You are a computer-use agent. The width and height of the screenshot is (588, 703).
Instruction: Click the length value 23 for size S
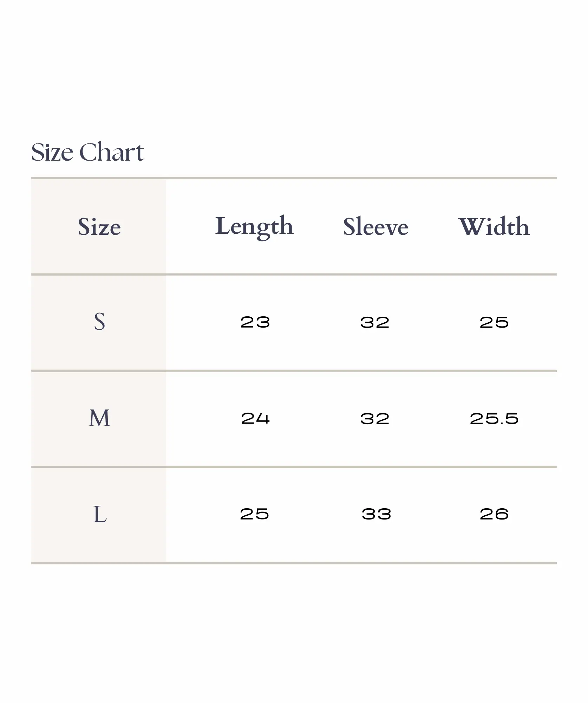point(255,322)
